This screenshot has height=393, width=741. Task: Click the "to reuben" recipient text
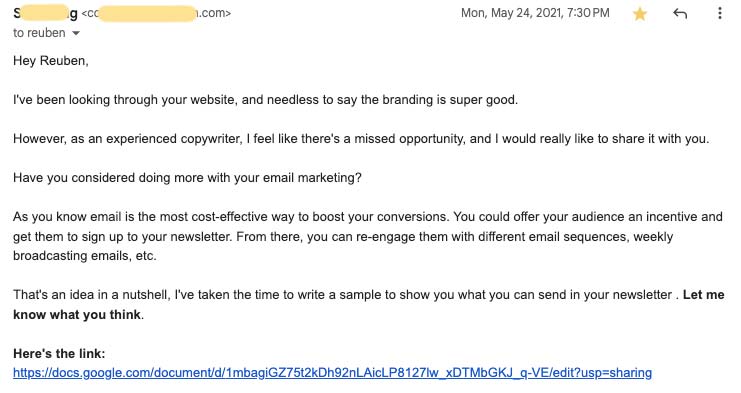pos(39,33)
